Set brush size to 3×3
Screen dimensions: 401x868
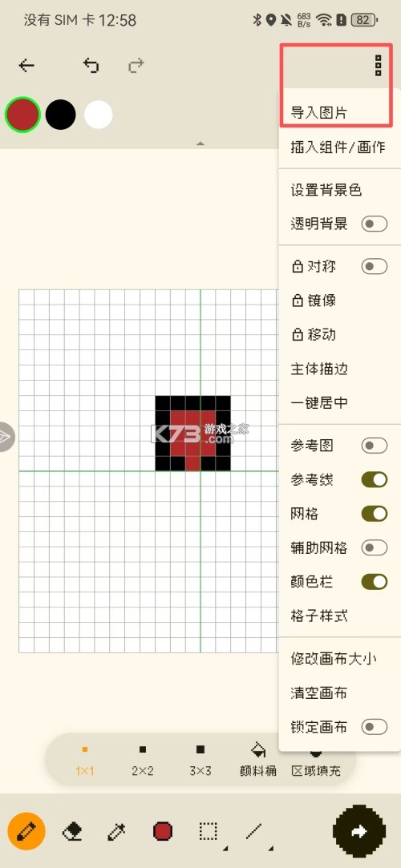[x=200, y=761]
